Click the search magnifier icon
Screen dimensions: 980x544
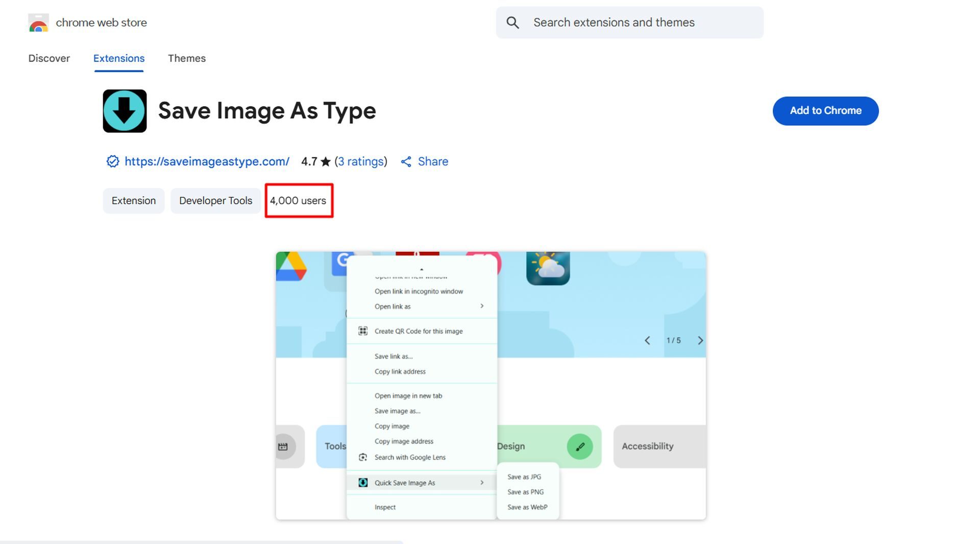pos(512,22)
